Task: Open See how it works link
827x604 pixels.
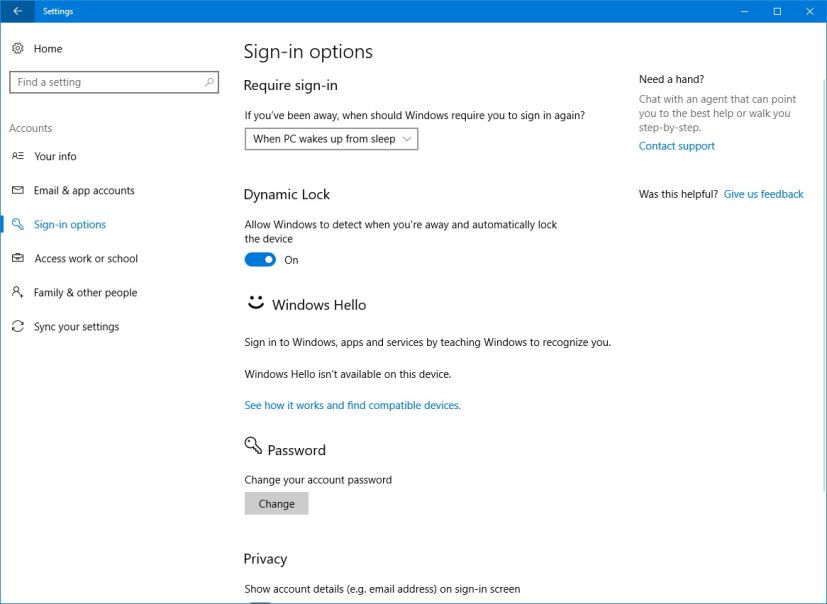Action: (352, 405)
